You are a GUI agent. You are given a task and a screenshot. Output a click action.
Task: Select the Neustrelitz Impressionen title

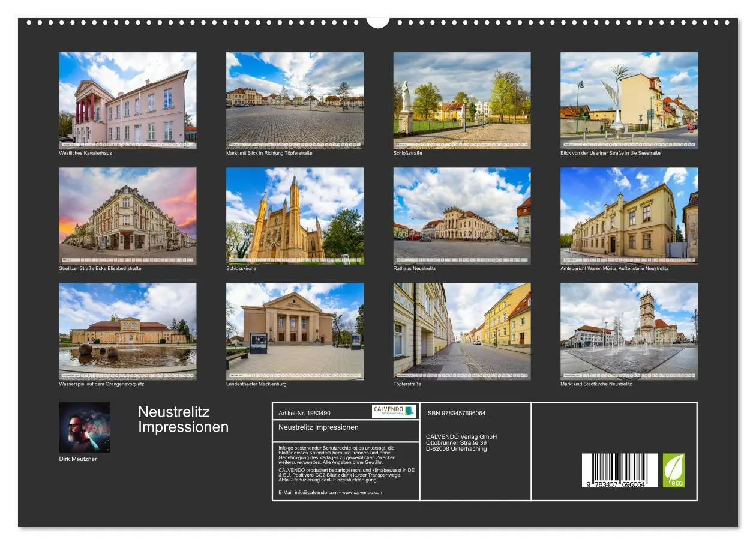pos(184,418)
